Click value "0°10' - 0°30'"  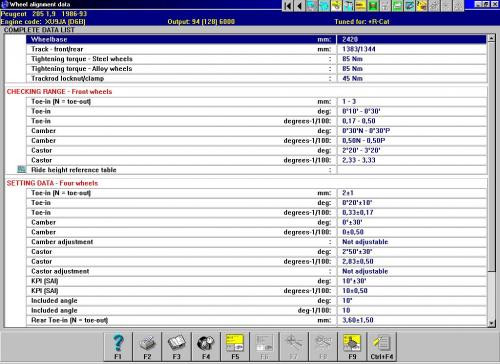[x=361, y=111]
